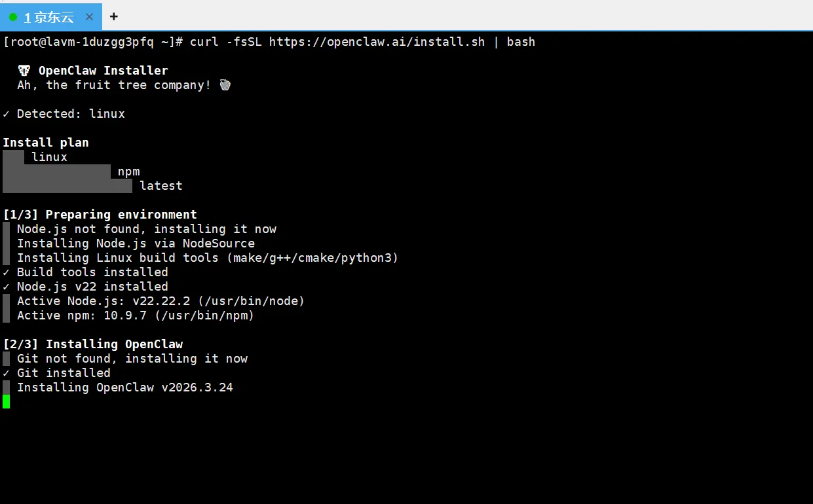The width and height of the screenshot is (813, 504).
Task: Click the openclaw.ai install.sh URL
Action: click(x=377, y=42)
